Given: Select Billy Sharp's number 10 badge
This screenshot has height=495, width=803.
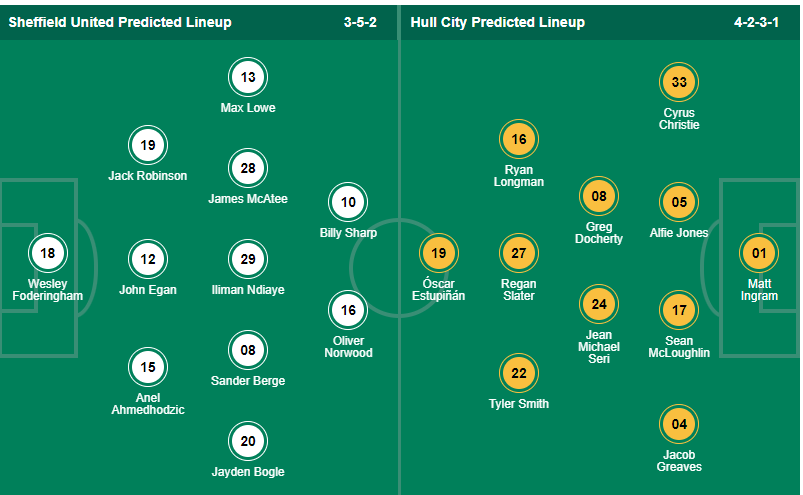Looking at the screenshot, I should [x=348, y=203].
